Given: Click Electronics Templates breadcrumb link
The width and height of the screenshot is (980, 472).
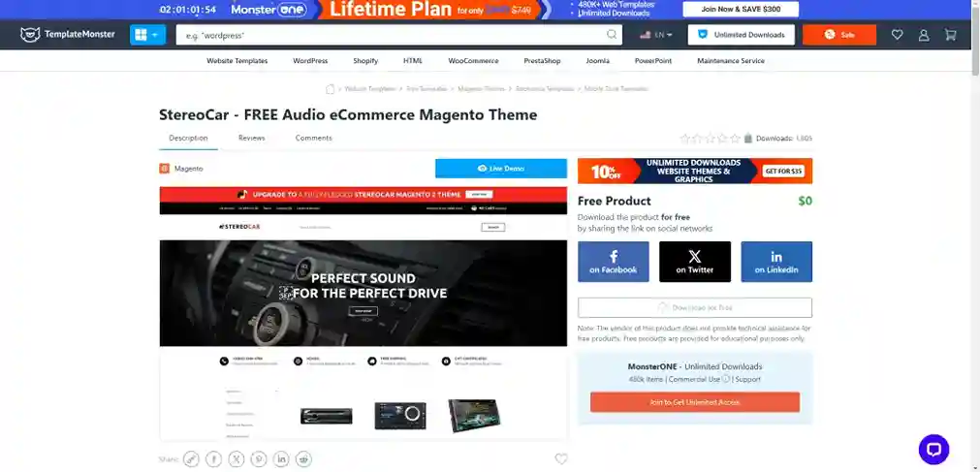Looking at the screenshot, I should [x=545, y=89].
